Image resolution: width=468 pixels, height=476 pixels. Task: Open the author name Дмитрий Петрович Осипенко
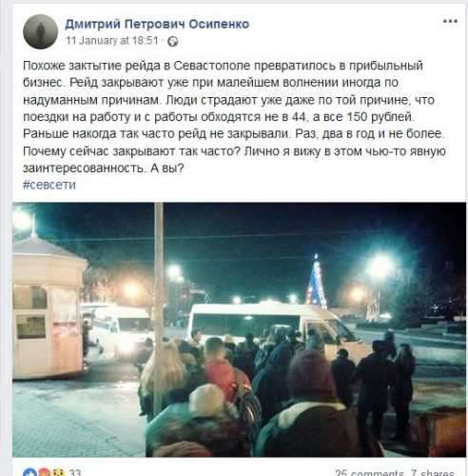[157, 24]
